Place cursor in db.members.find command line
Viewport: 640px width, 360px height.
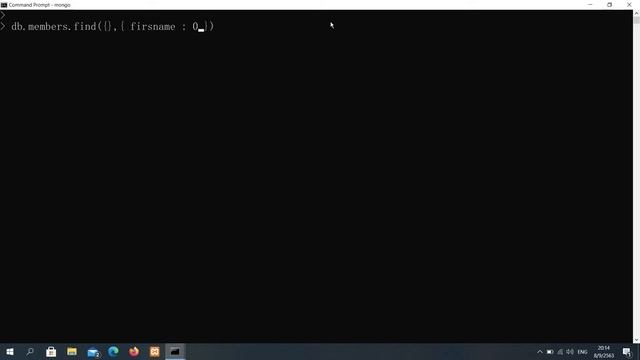tap(112, 27)
